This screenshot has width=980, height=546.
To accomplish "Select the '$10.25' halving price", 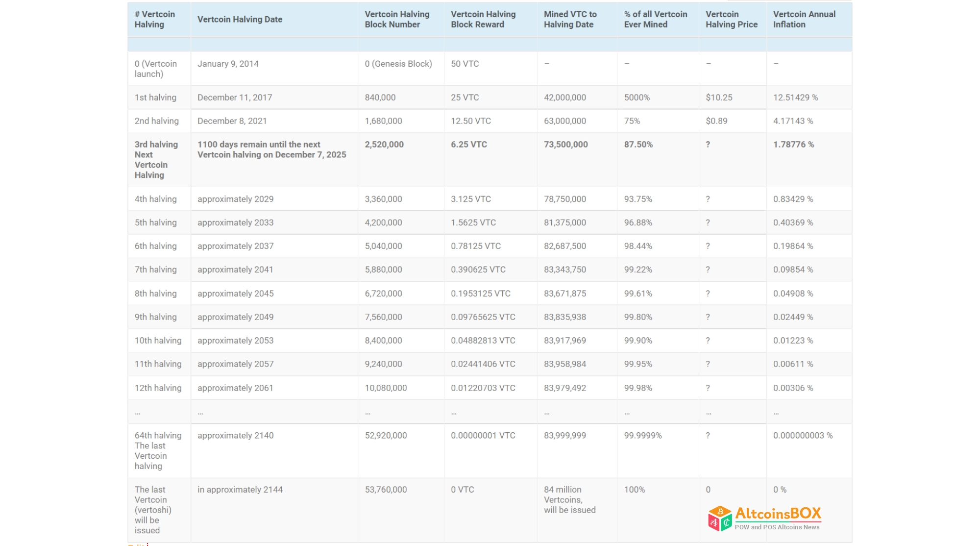I will 719,98.
